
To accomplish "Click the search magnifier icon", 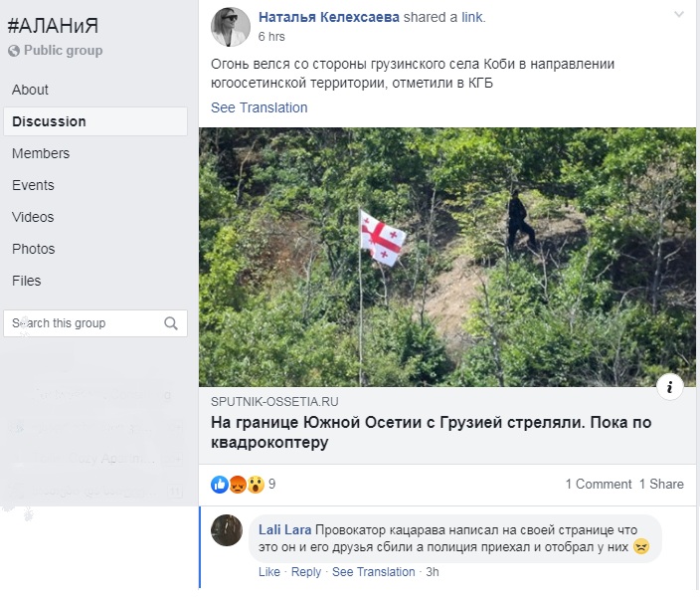I will pyautogui.click(x=171, y=323).
